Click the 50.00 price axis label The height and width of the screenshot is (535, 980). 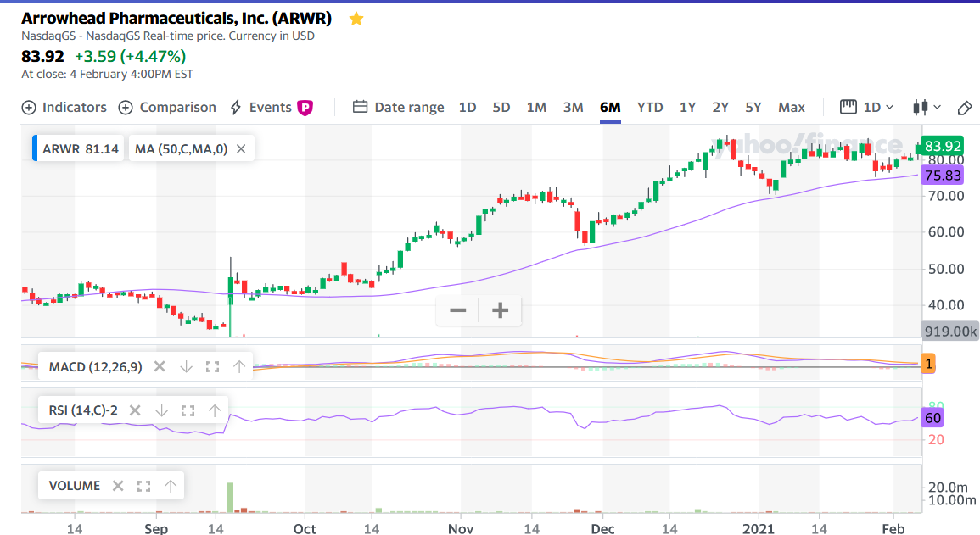click(945, 269)
